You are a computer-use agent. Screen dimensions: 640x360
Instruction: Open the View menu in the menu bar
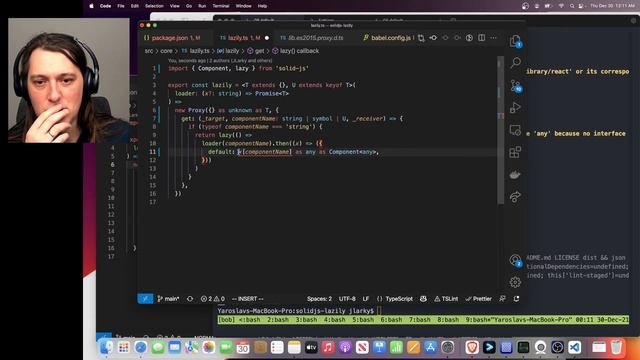click(x=175, y=6)
